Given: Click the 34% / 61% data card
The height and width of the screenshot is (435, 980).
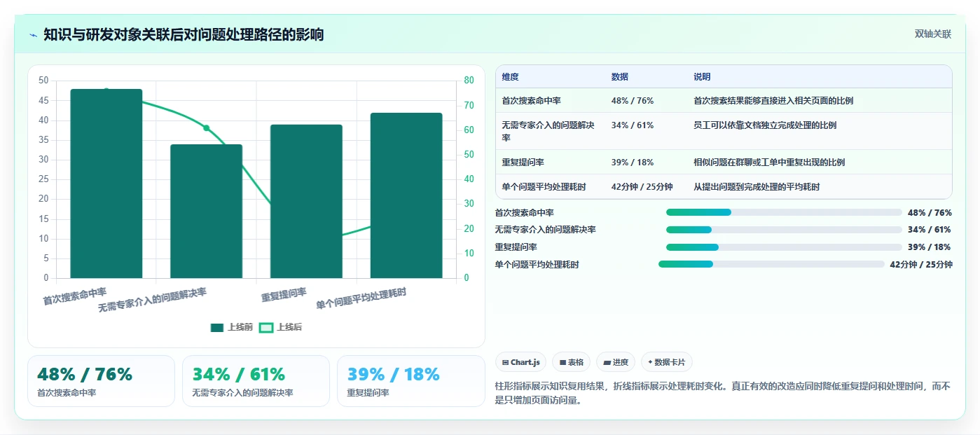Looking at the screenshot, I should pos(256,381).
